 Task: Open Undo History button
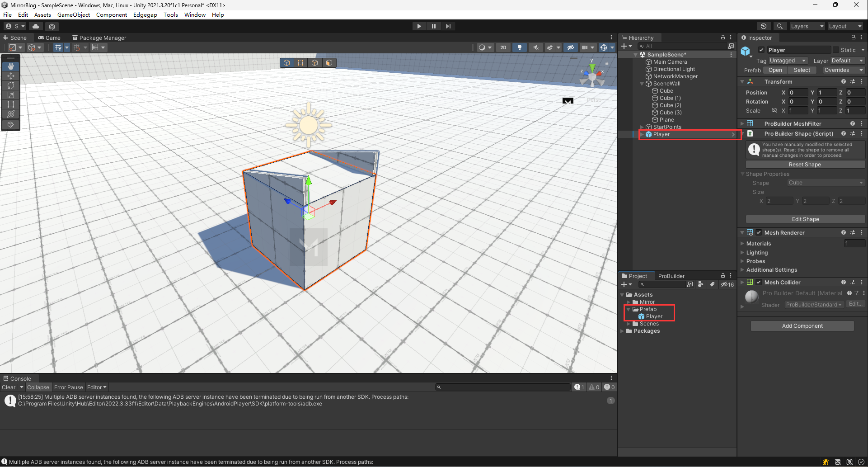[764, 26]
